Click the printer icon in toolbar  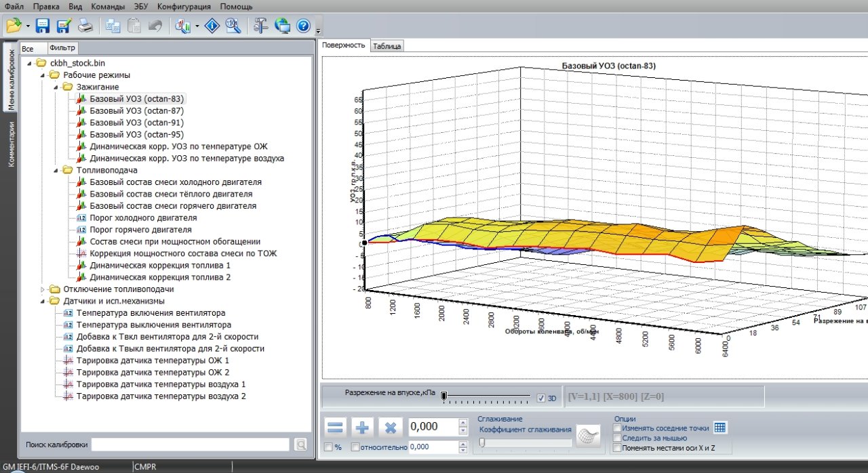[x=85, y=26]
